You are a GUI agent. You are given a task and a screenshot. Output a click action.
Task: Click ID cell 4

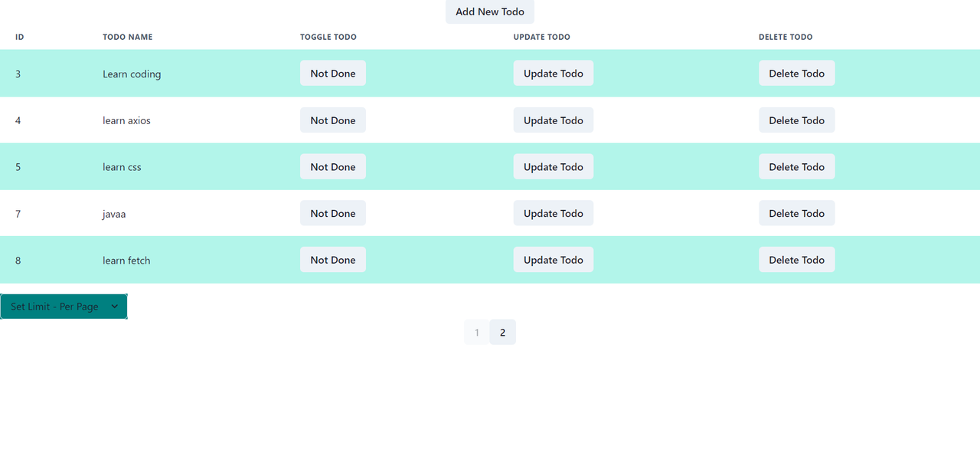18,120
